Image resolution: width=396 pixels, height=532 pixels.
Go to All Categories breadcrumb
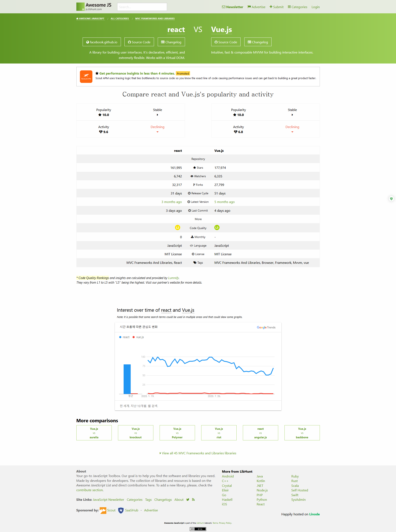(x=120, y=19)
